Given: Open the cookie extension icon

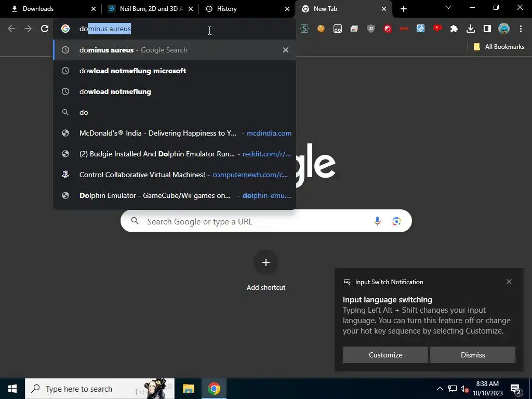Looking at the screenshot, I should point(321,29).
